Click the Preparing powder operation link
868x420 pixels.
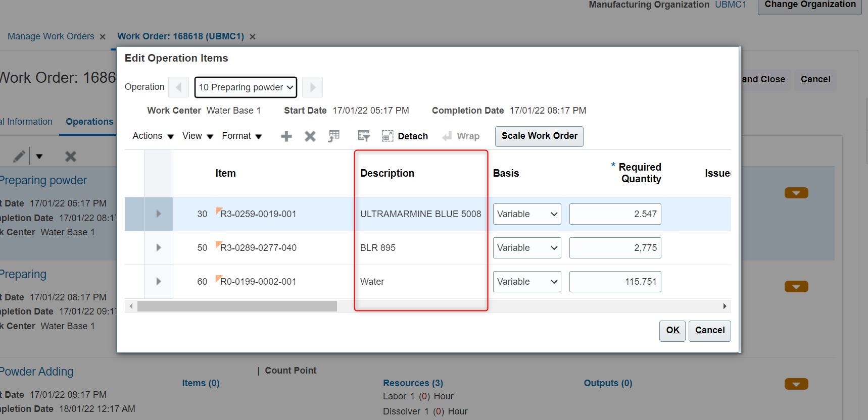coord(43,180)
